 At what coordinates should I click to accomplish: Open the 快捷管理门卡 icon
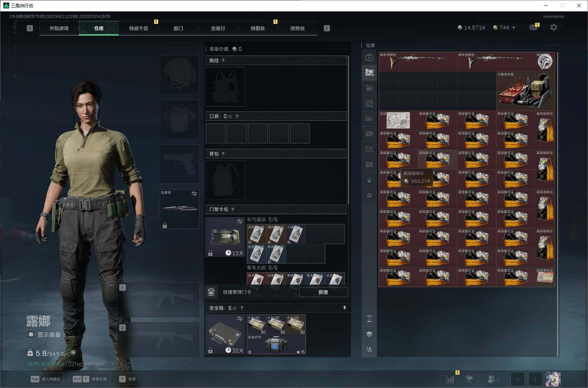[x=211, y=292]
